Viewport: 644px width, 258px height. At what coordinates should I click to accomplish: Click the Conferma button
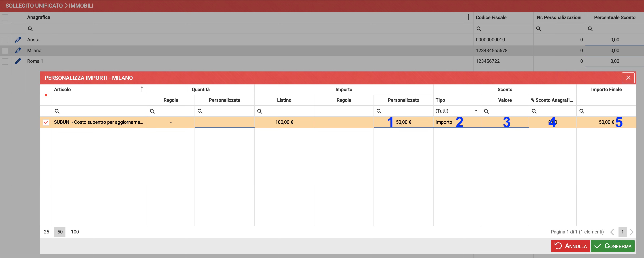613,246
